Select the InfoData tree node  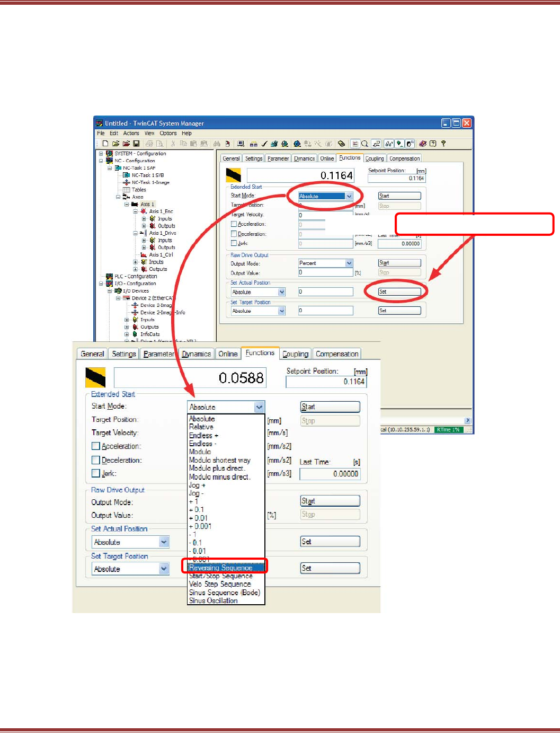coord(150,334)
